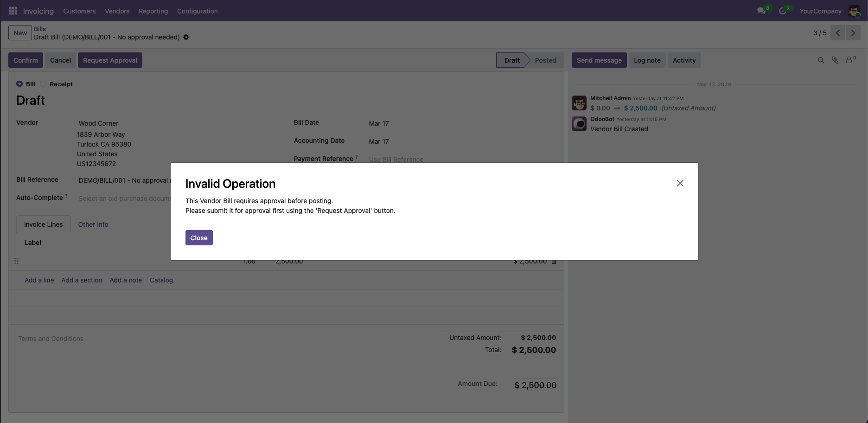Open the Vendors menu
Screen dimensions: 868x423
click(117, 11)
